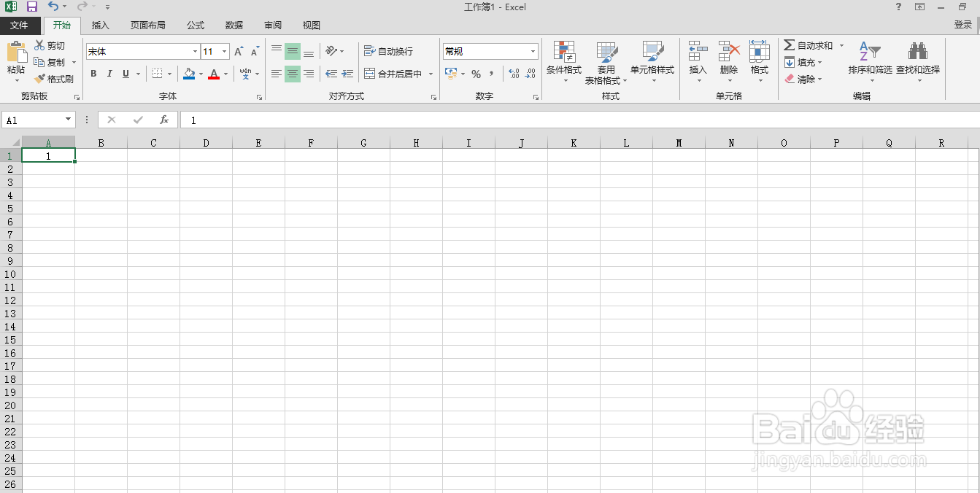
Task: Expand the font color dropdown arrow
Action: (x=224, y=74)
